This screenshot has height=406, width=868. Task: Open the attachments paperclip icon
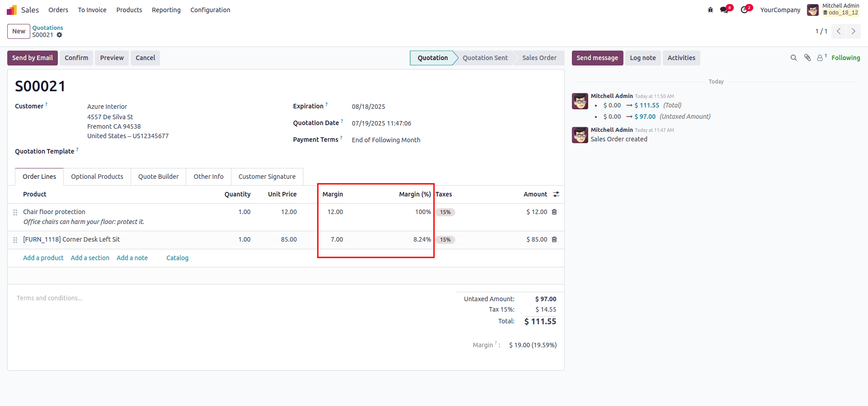[807, 58]
